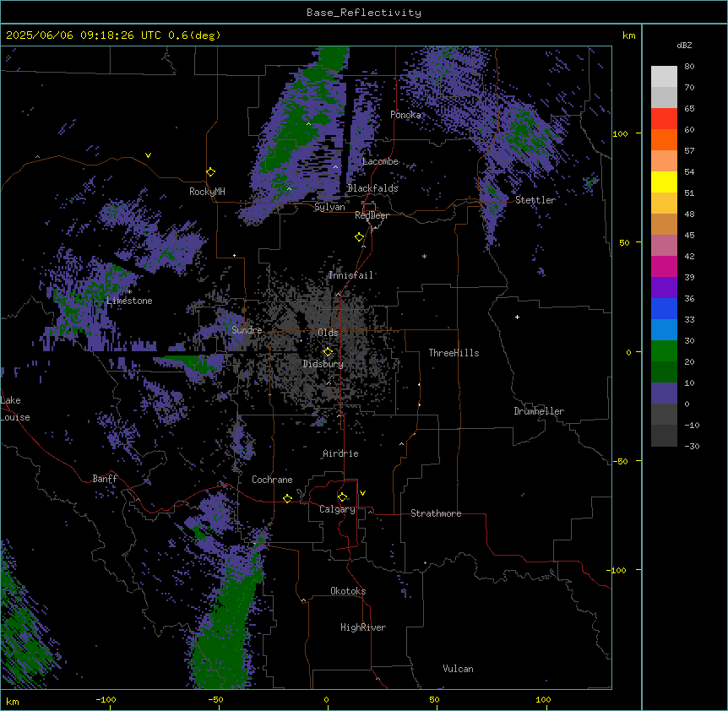
Task: Click the white asterisk marker east of Innisfail
Action: (x=424, y=256)
